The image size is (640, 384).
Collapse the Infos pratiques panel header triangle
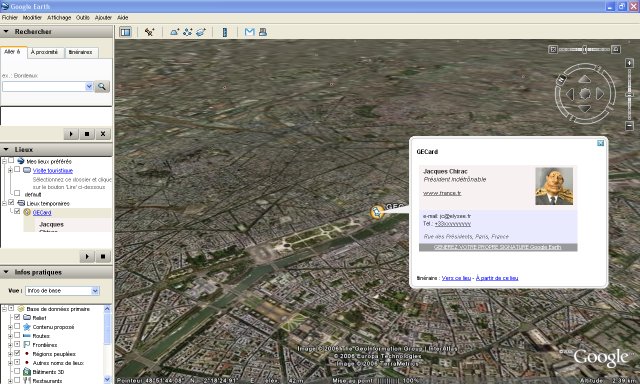click(6, 272)
